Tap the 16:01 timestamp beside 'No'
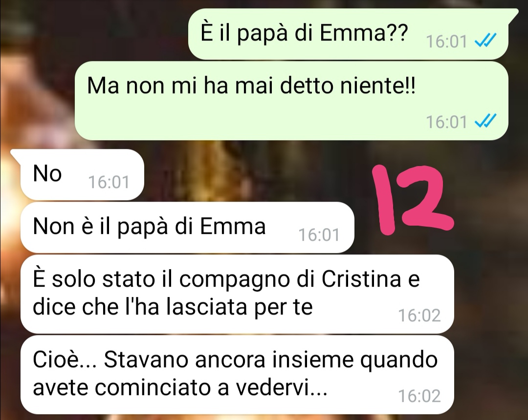Image resolution: width=528 pixels, height=420 pixels. (x=109, y=182)
